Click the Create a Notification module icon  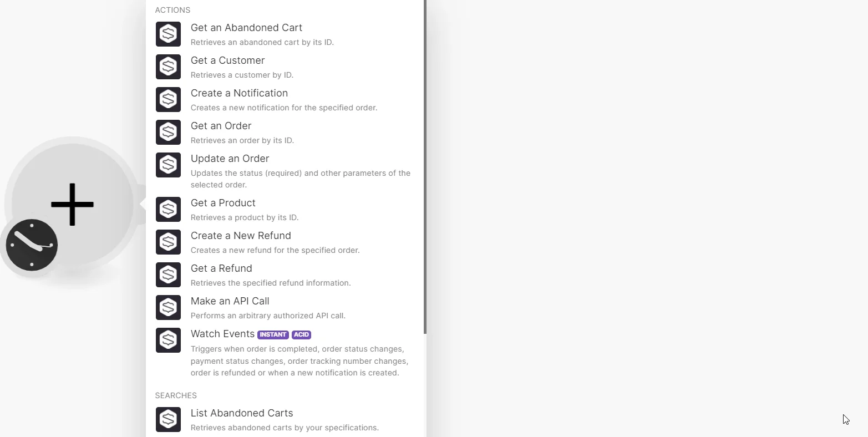point(168,99)
